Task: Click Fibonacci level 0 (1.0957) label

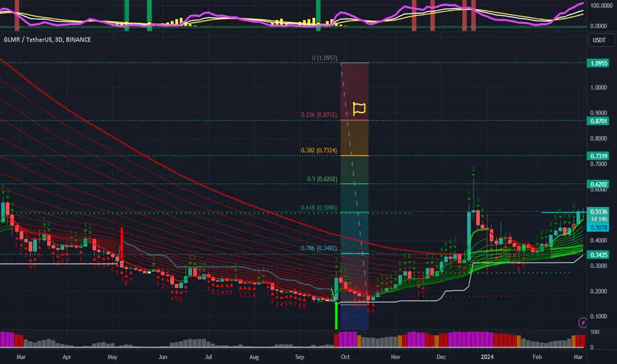Action: coord(324,58)
